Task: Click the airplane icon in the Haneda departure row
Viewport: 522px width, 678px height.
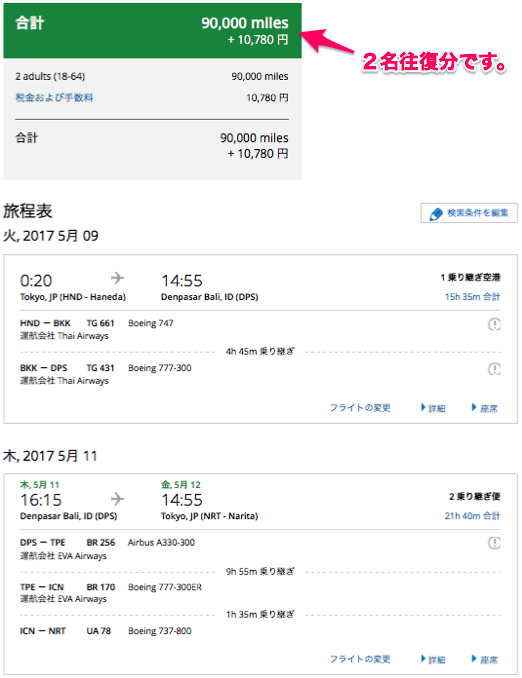Action: pos(117,278)
